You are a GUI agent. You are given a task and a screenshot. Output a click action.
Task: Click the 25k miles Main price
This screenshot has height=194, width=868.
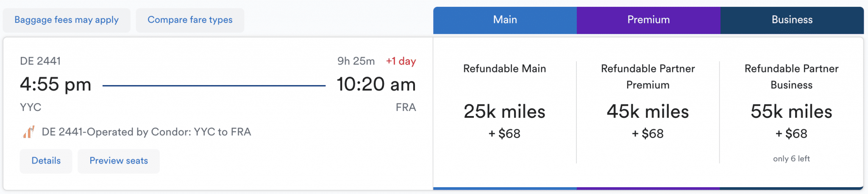click(504, 112)
